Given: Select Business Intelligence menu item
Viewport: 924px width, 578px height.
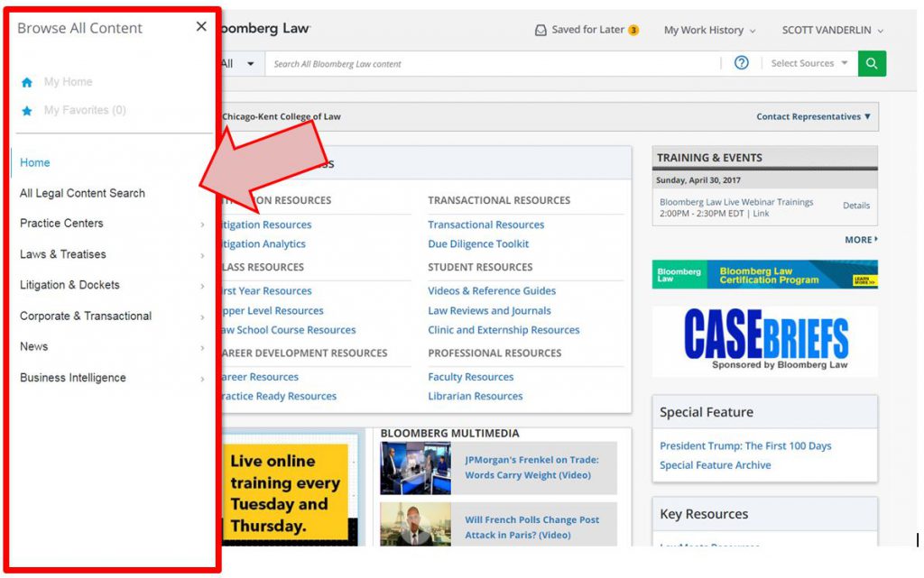Looking at the screenshot, I should tap(72, 377).
